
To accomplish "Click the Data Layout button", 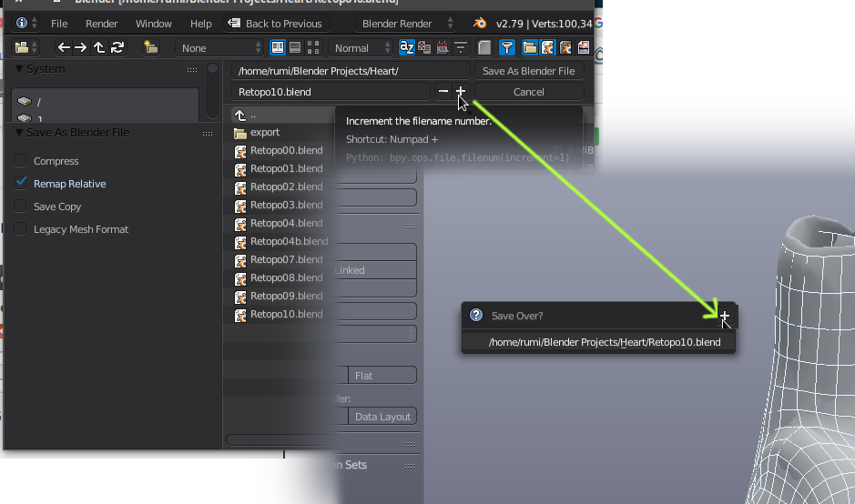I will point(382,417).
